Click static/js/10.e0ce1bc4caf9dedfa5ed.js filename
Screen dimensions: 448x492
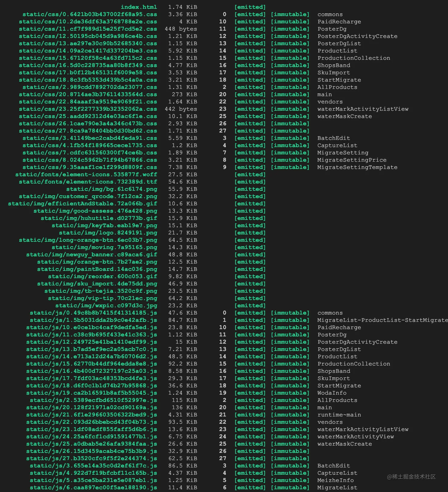click(x=92, y=327)
